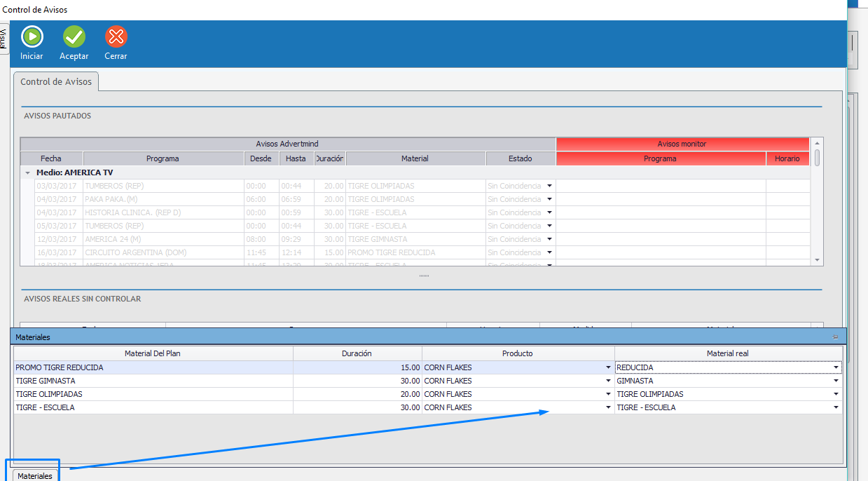Click the red Cerrar icon
This screenshot has width=868, height=481.
point(116,36)
